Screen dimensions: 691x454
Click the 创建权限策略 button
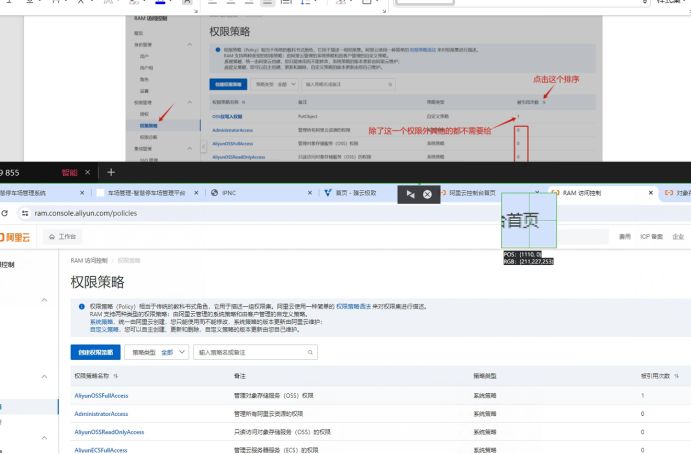[96, 352]
